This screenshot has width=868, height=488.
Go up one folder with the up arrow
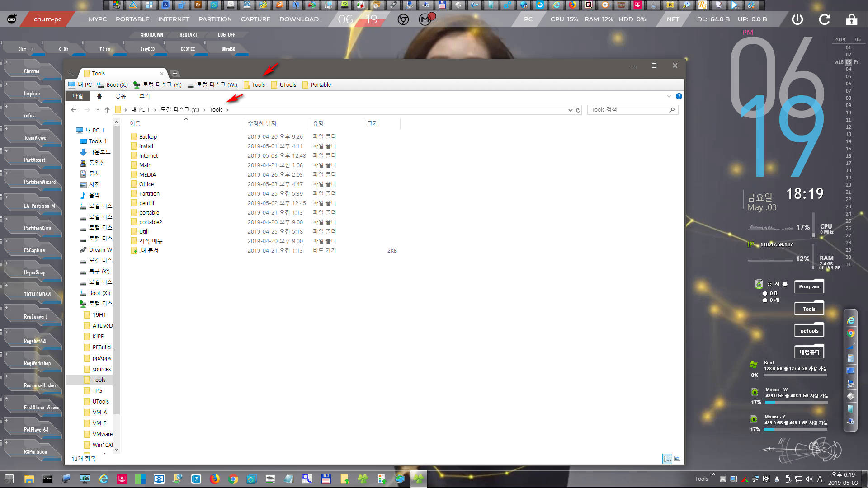pos(107,110)
